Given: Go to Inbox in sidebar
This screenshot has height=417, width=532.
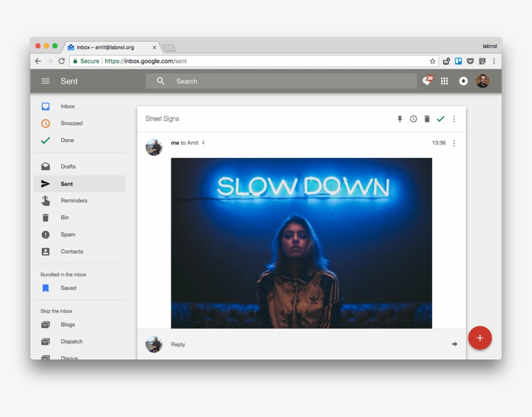Looking at the screenshot, I should pyautogui.click(x=67, y=107).
